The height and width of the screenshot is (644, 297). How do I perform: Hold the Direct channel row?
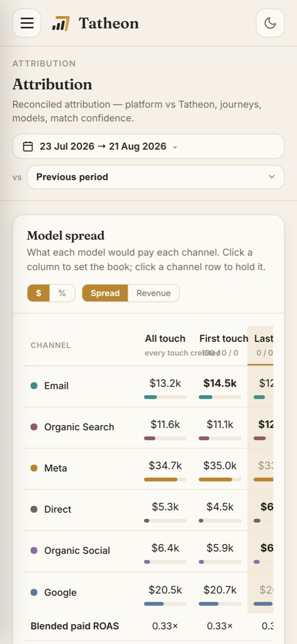click(x=148, y=510)
